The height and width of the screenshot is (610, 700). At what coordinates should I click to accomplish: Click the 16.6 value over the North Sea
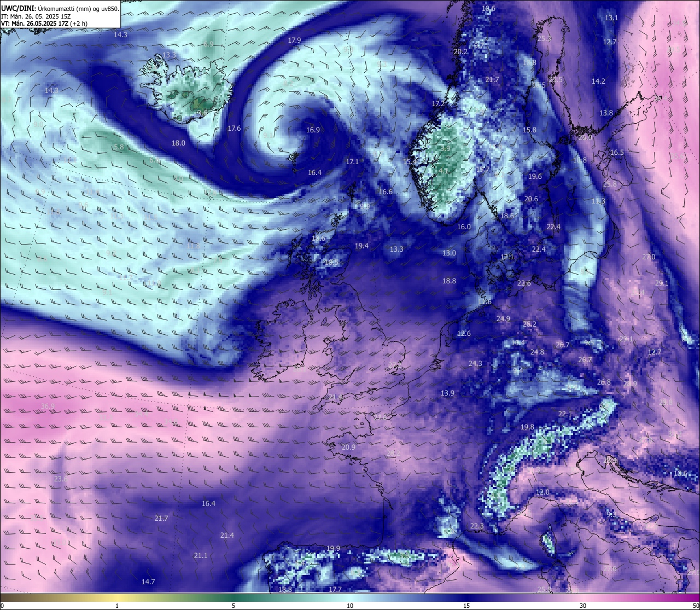click(386, 191)
